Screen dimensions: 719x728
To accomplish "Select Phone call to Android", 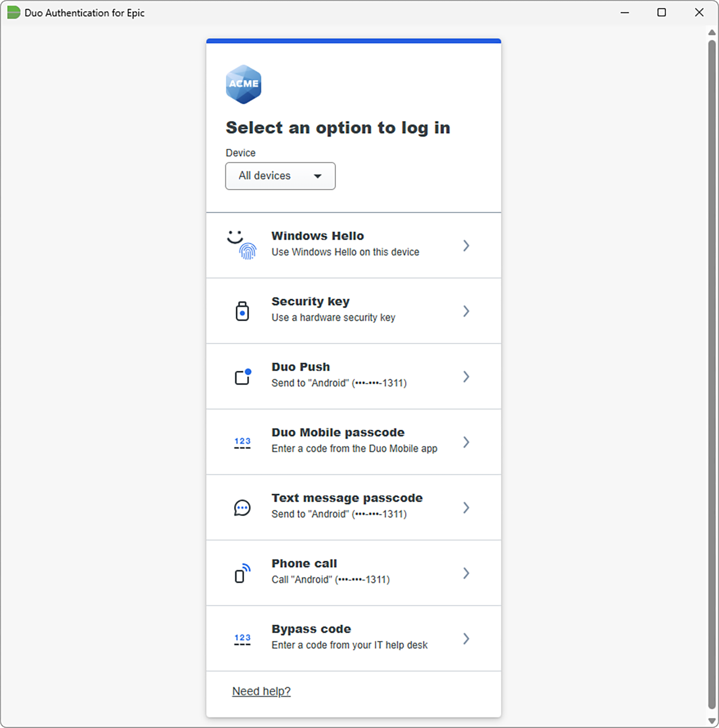I will pos(354,573).
